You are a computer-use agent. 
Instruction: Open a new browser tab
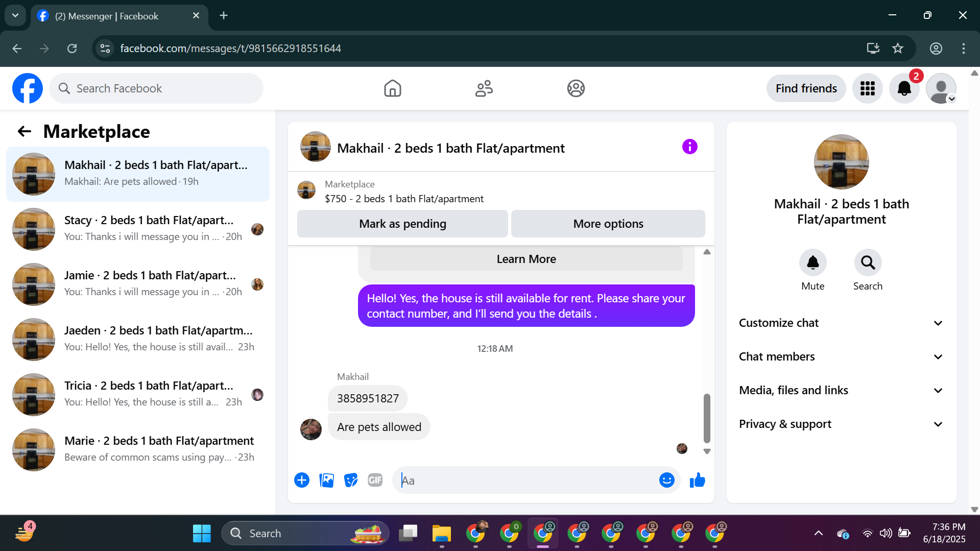click(x=224, y=15)
